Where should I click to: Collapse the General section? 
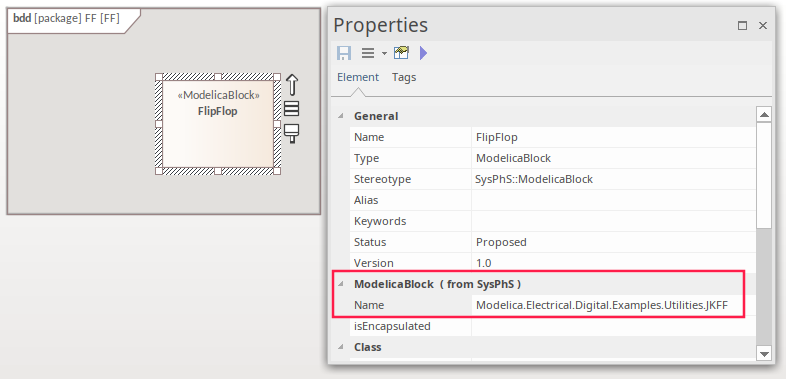point(341,116)
